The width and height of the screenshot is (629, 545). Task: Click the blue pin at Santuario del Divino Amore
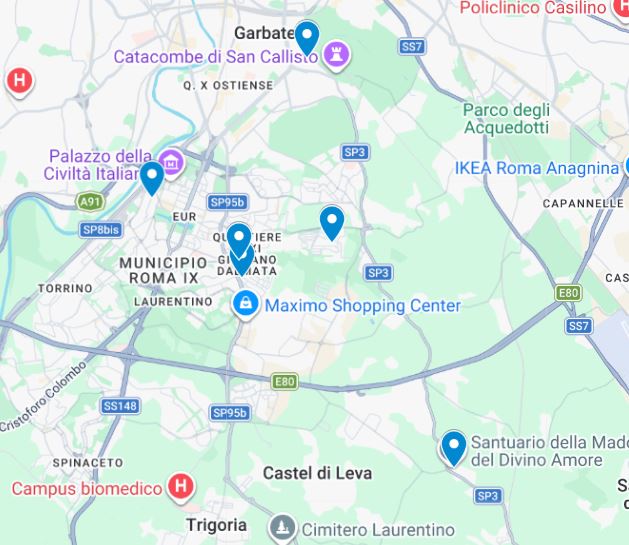[454, 448]
